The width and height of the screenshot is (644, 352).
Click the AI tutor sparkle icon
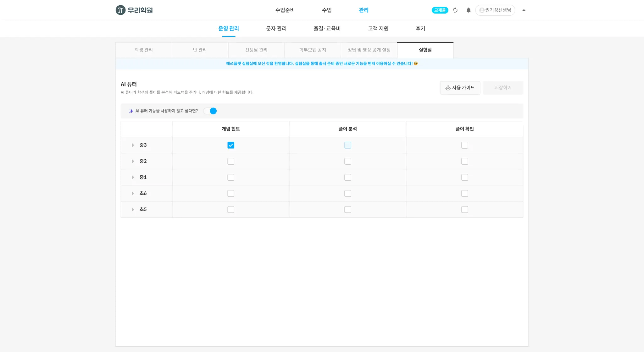(131, 111)
